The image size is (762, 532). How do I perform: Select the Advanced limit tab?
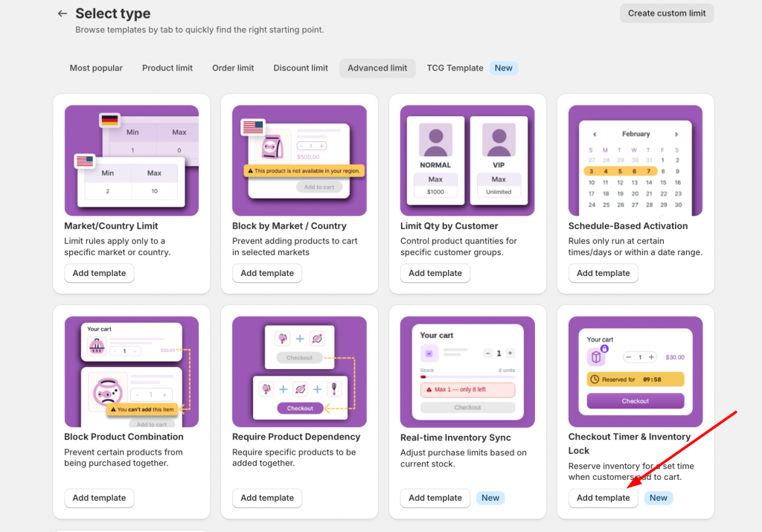tap(377, 68)
